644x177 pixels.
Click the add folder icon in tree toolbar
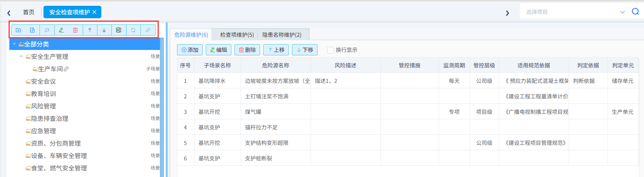[x=18, y=30]
